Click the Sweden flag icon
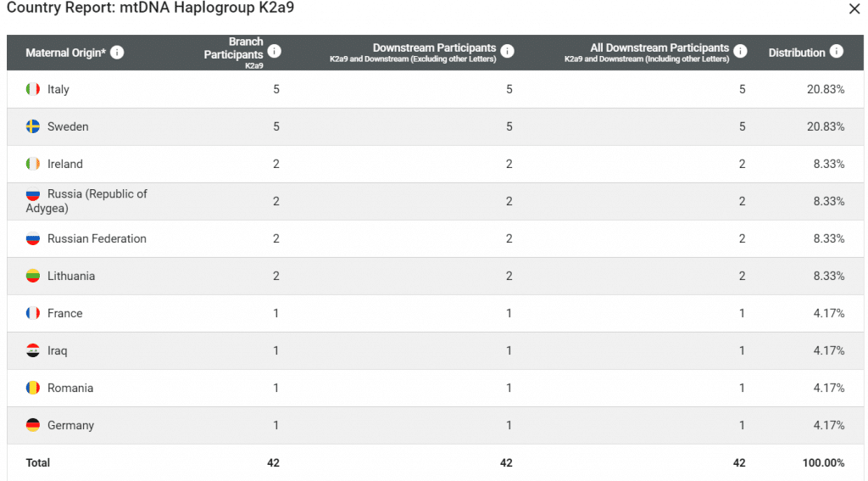Image resolution: width=868 pixels, height=481 pixels. tap(33, 126)
